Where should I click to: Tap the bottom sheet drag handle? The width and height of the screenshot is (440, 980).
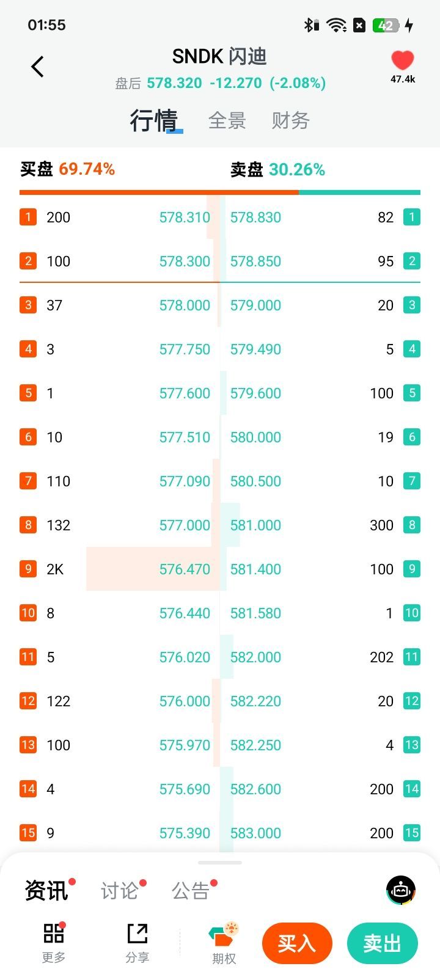[220, 862]
